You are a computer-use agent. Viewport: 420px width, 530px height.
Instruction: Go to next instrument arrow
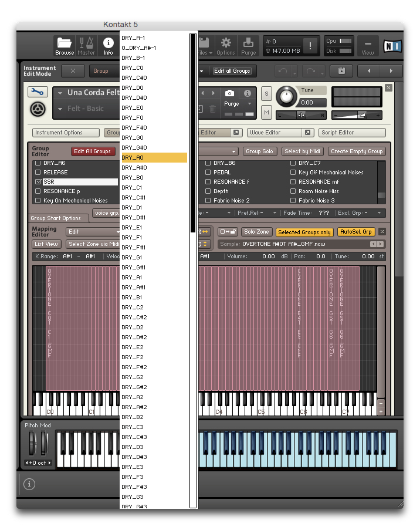(391, 70)
